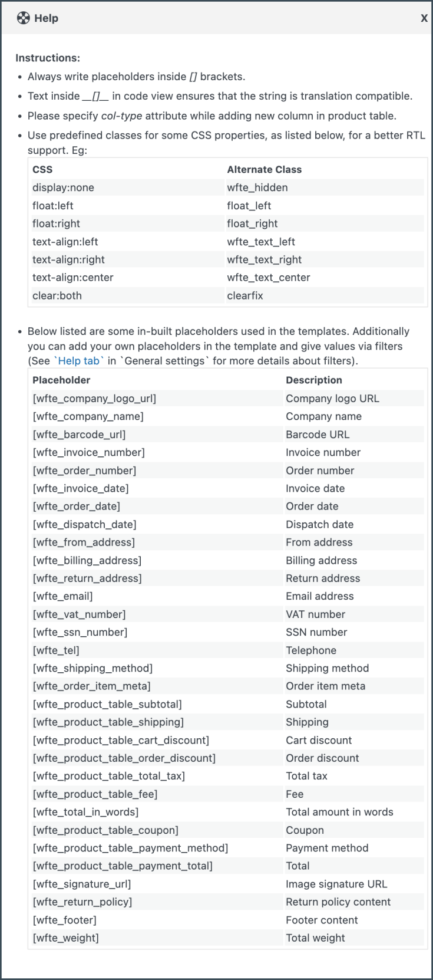The width and height of the screenshot is (433, 980).
Task: Click the Help lifebuoy icon in header
Action: tap(23, 18)
